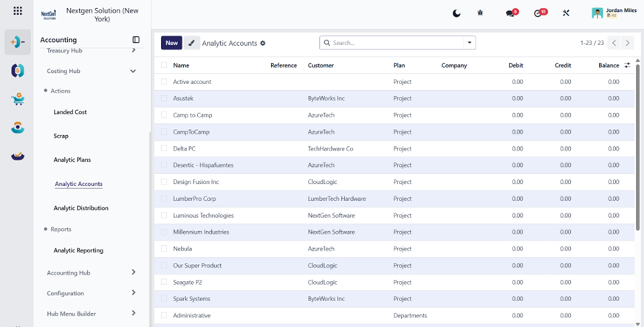Viewport: 644px width, 327px height.
Task: Check the Asustek row checkbox
Action: tap(164, 98)
